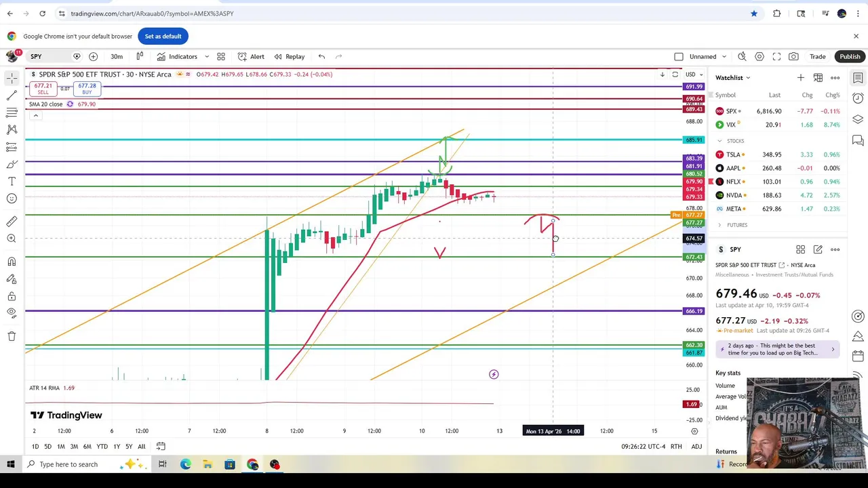
Task: Open the forecasting and measurement tools
Action: 12,147
